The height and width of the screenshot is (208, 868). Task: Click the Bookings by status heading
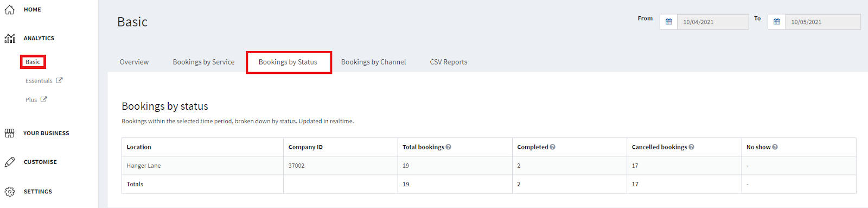[165, 106]
